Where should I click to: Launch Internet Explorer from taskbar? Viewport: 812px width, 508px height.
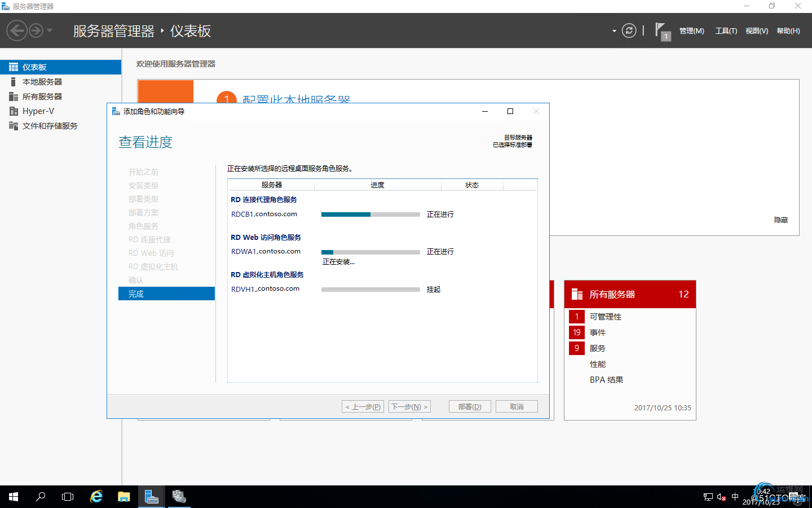[x=96, y=497]
